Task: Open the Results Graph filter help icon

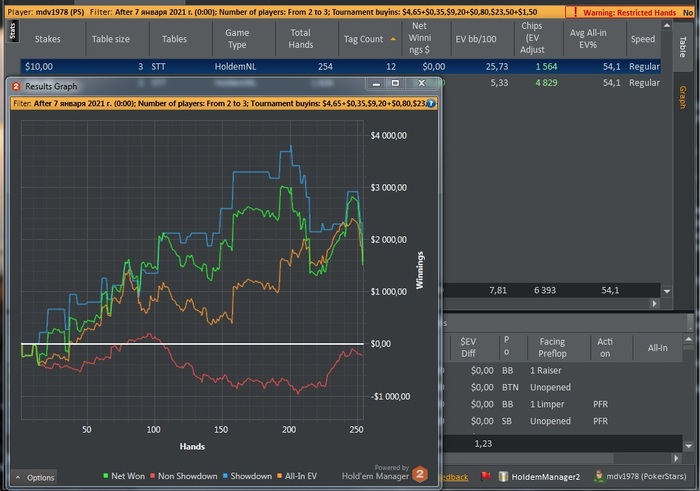Action: tap(431, 104)
